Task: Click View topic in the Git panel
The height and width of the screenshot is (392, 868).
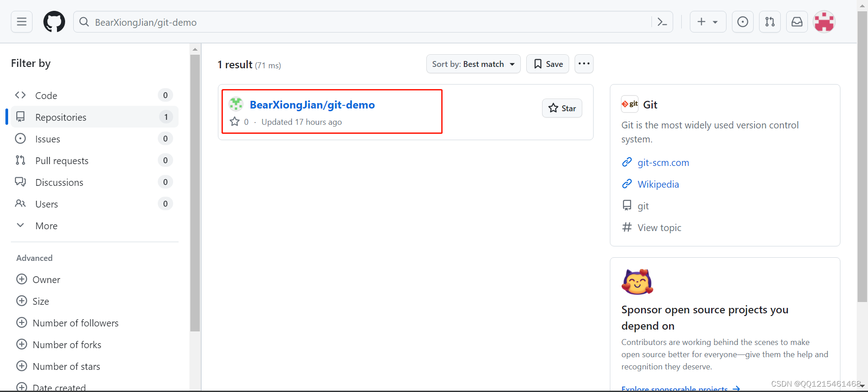Action: [x=659, y=228]
